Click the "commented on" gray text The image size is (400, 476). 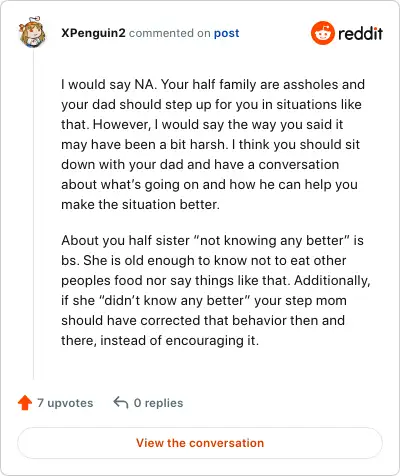point(170,33)
